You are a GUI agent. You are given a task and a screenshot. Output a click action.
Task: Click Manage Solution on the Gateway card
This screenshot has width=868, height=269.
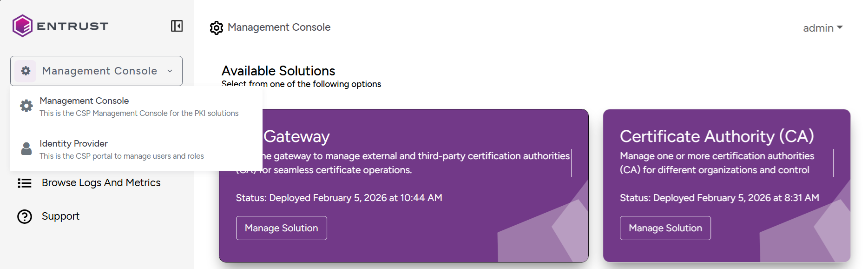tap(281, 228)
